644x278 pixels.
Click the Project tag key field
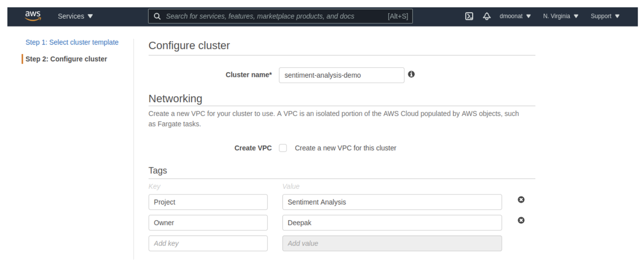pos(208,202)
